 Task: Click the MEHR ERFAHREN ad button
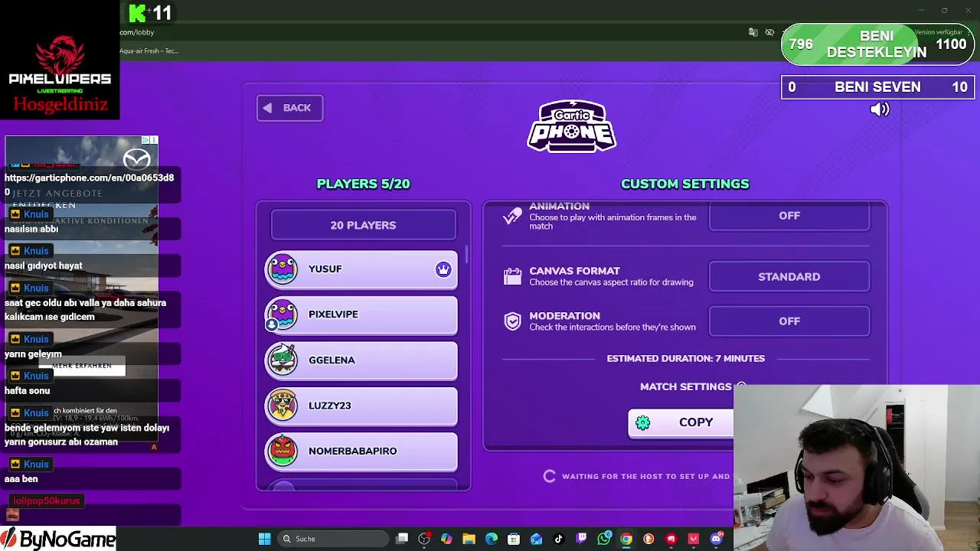click(82, 367)
